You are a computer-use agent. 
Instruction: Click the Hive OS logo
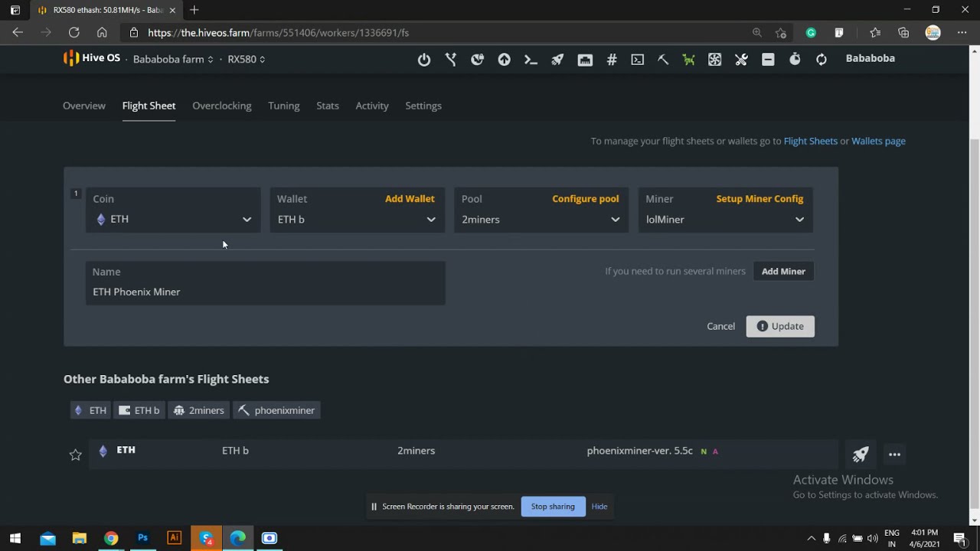pos(92,58)
